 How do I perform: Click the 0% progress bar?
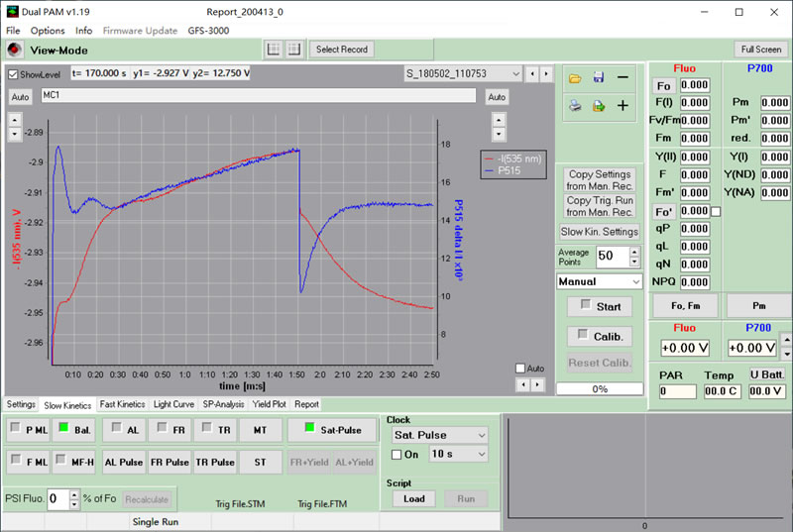(x=599, y=389)
